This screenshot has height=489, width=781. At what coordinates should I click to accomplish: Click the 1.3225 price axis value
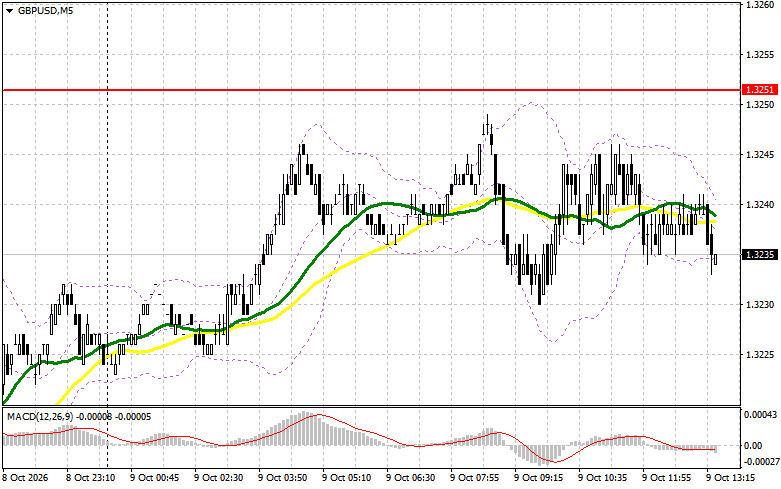click(760, 355)
